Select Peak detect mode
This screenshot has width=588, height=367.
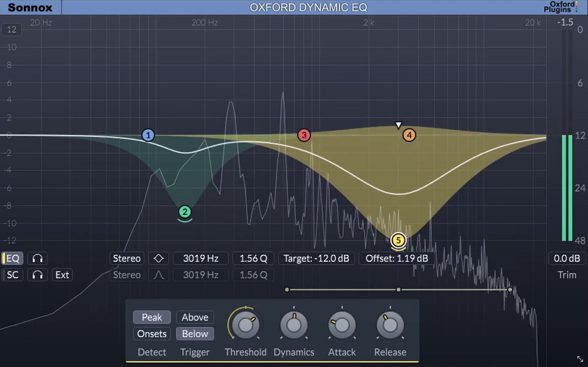click(x=152, y=317)
